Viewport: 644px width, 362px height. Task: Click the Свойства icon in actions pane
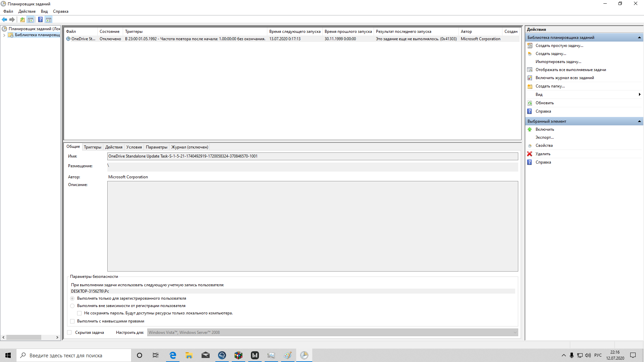coord(530,145)
